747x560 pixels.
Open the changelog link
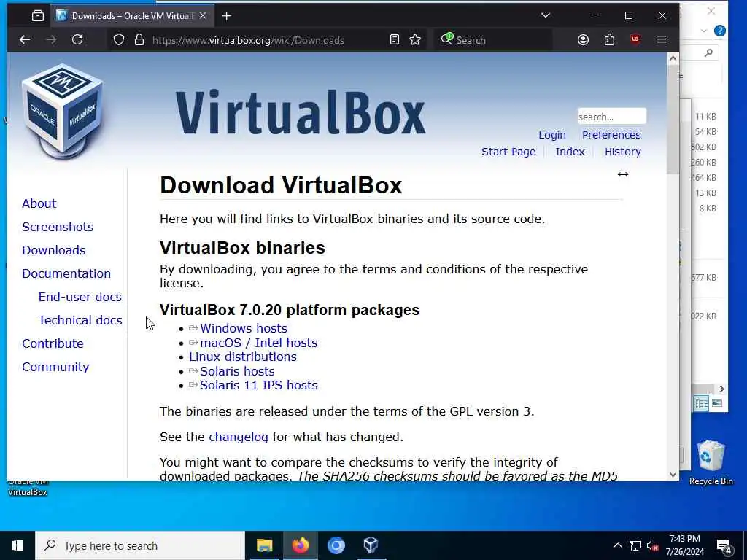239,437
